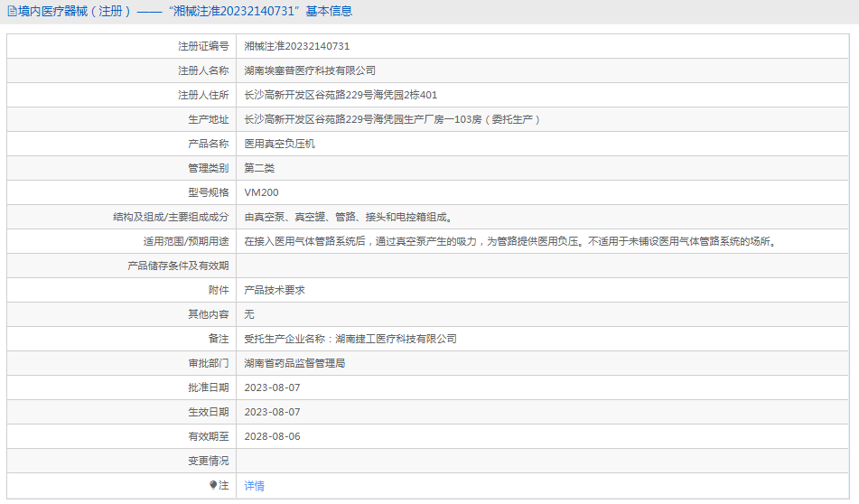The image size is (859, 504).
Task: Click the document icon in the page header
Action: [x=12, y=12]
